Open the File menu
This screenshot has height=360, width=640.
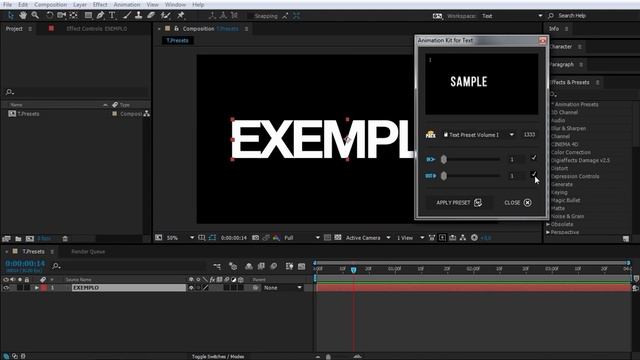coord(7,4)
